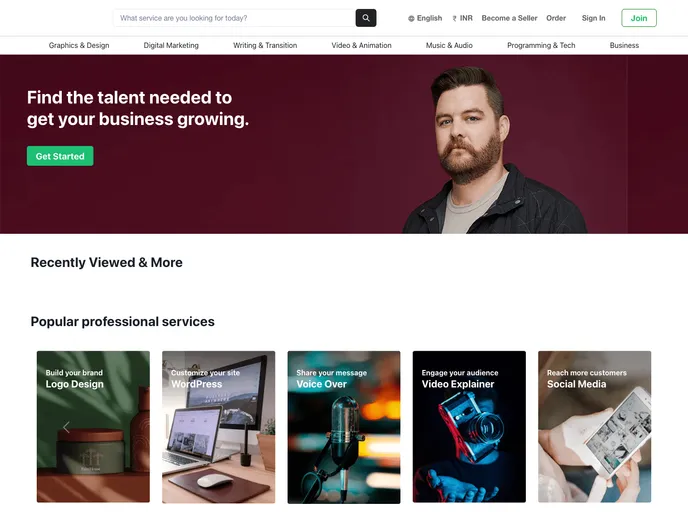Open the Voice Over service card
Image resolution: width=688 pixels, height=512 pixels.
(x=344, y=427)
